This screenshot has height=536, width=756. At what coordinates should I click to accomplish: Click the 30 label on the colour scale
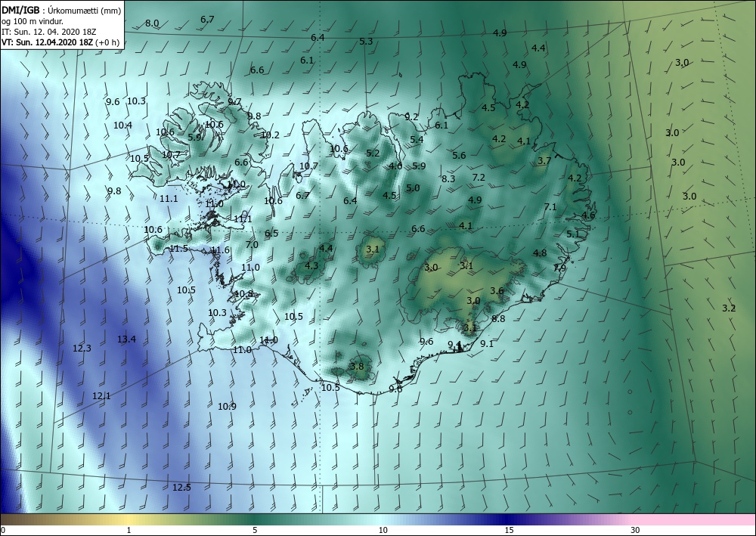coord(636,530)
